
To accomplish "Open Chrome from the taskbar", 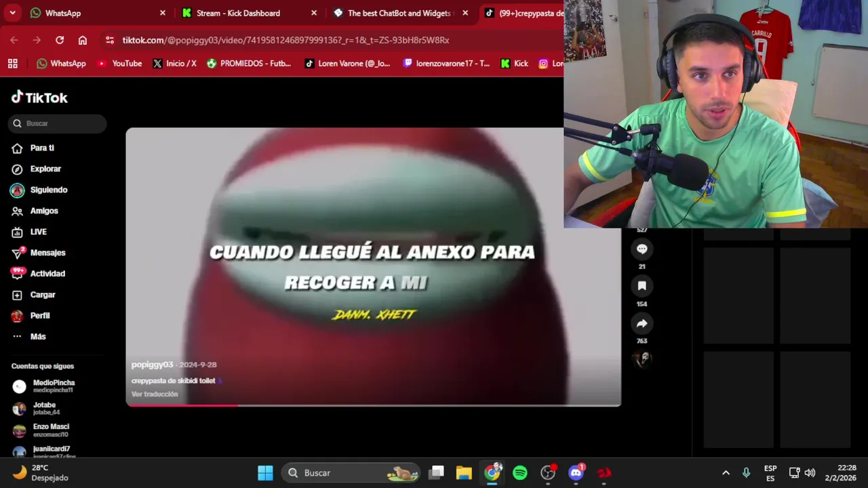I will coord(492,473).
